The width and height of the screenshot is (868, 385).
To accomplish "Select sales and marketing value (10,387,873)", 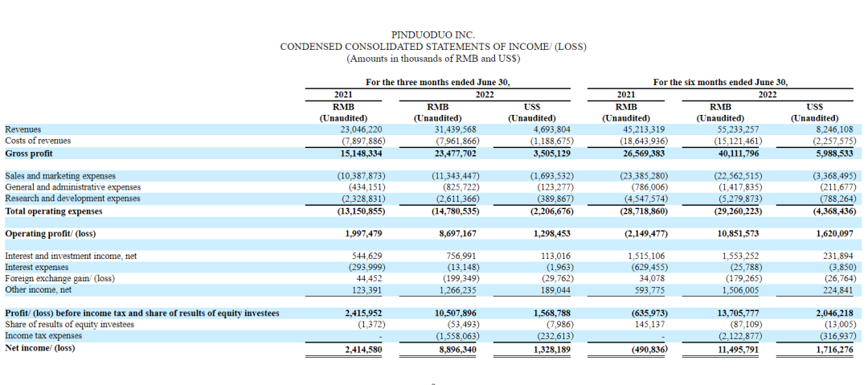I will tap(361, 175).
